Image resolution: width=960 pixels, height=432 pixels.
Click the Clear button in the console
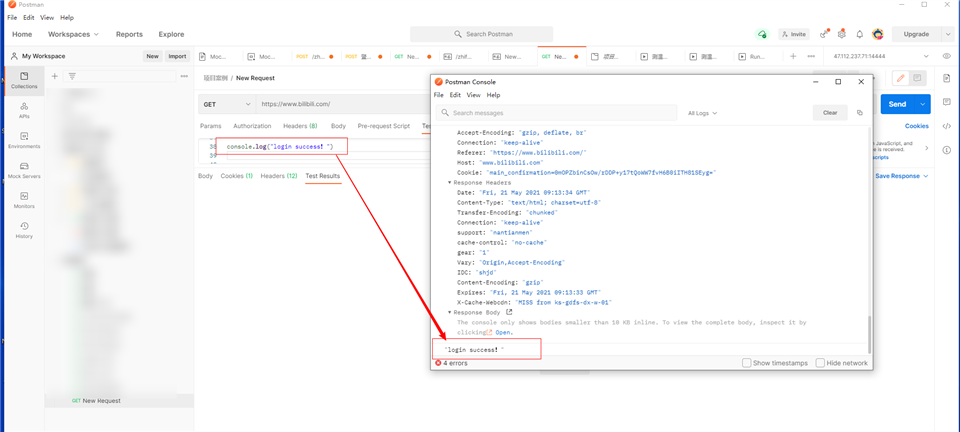point(830,113)
